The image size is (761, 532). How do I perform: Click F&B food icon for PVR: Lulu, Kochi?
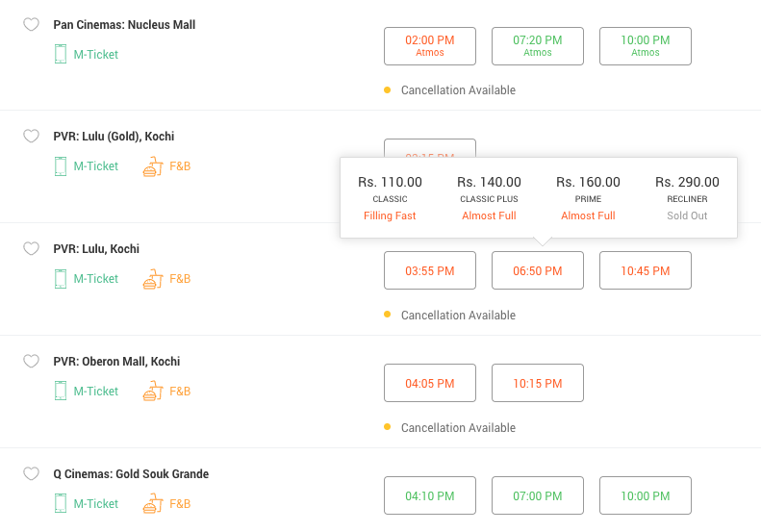click(x=151, y=279)
